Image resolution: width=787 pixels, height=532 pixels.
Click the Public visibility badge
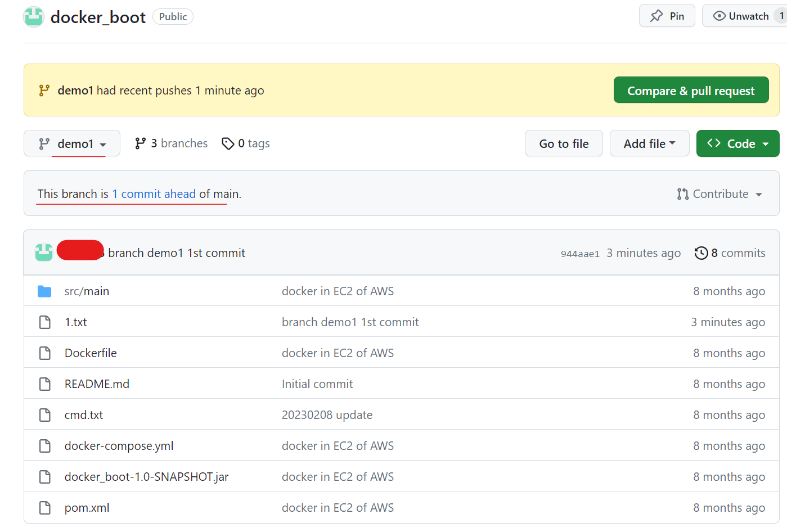(x=173, y=17)
